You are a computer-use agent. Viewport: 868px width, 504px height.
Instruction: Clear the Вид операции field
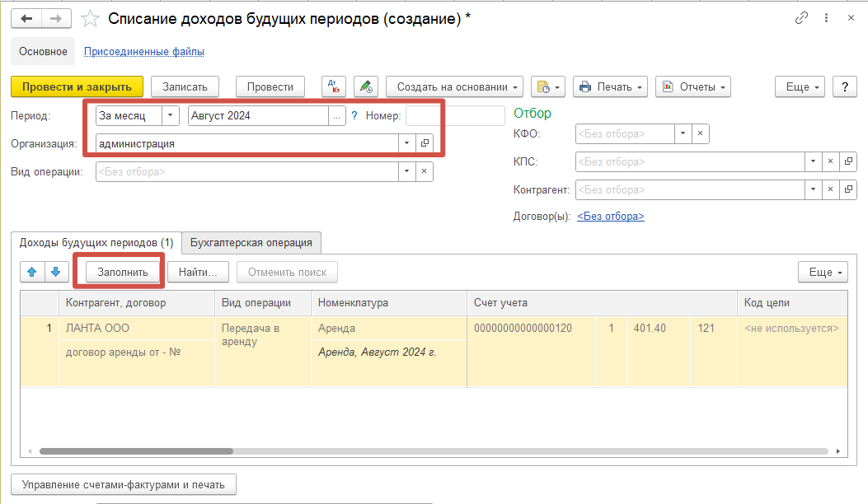pyautogui.click(x=424, y=171)
